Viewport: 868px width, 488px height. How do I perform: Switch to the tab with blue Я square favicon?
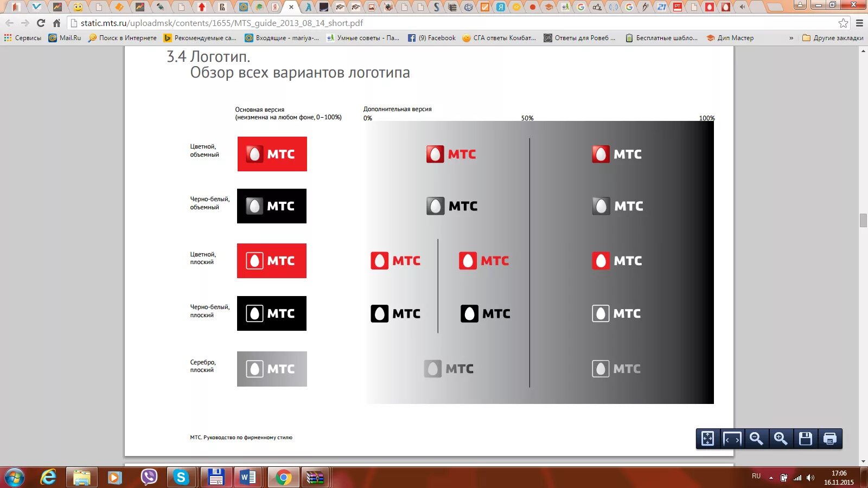tap(501, 7)
